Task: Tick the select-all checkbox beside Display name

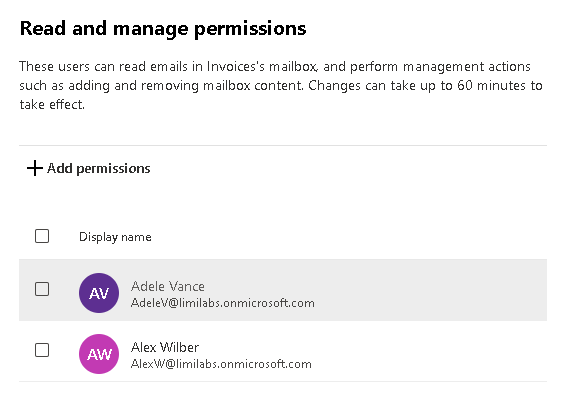Action: [x=42, y=236]
